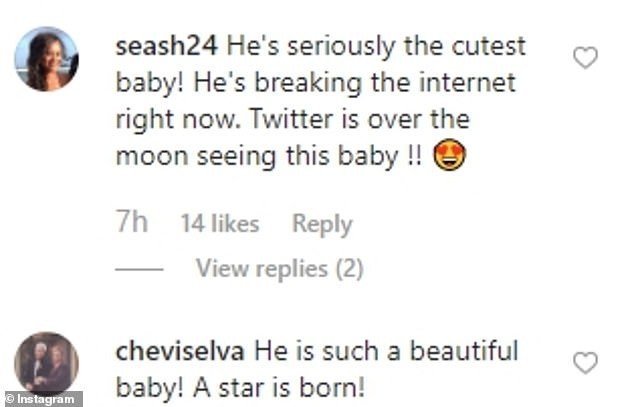Go to cheviselva's profile via username
Viewport: 634px width, 407px height.
tap(180, 352)
